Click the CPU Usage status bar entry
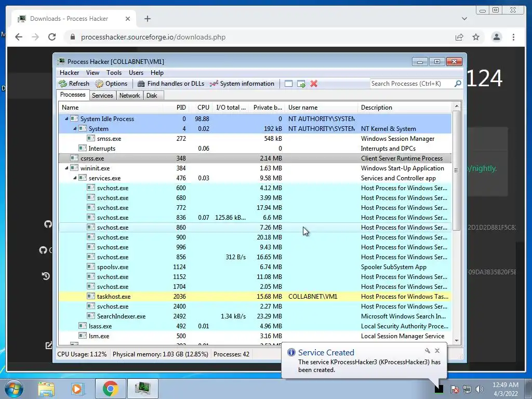The height and width of the screenshot is (399, 532). (x=82, y=354)
